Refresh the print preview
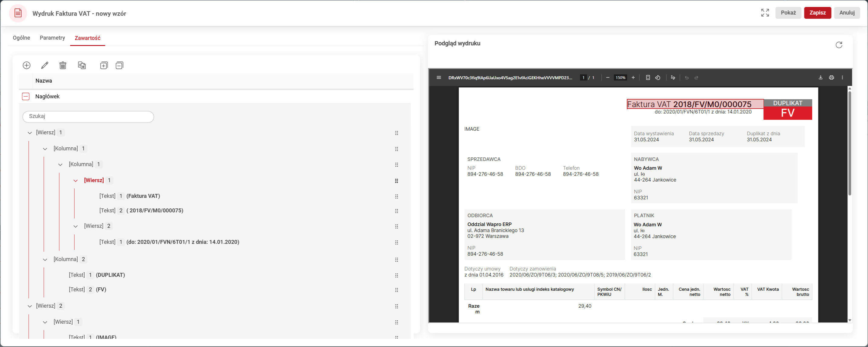The height and width of the screenshot is (347, 868). point(839,45)
